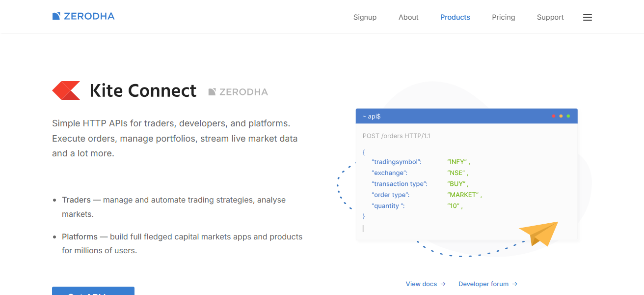Open the Products menu item
This screenshot has width=644, height=295.
coord(455,17)
